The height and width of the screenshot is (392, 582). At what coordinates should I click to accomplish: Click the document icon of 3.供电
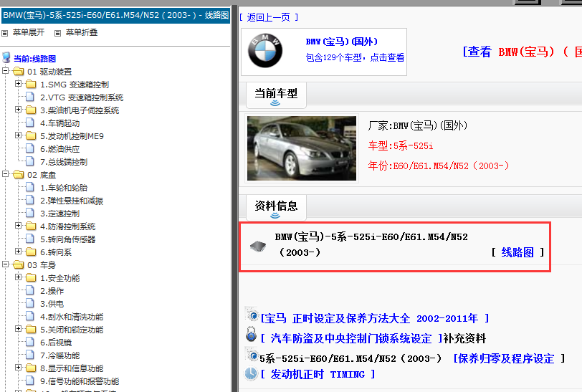click(30, 303)
